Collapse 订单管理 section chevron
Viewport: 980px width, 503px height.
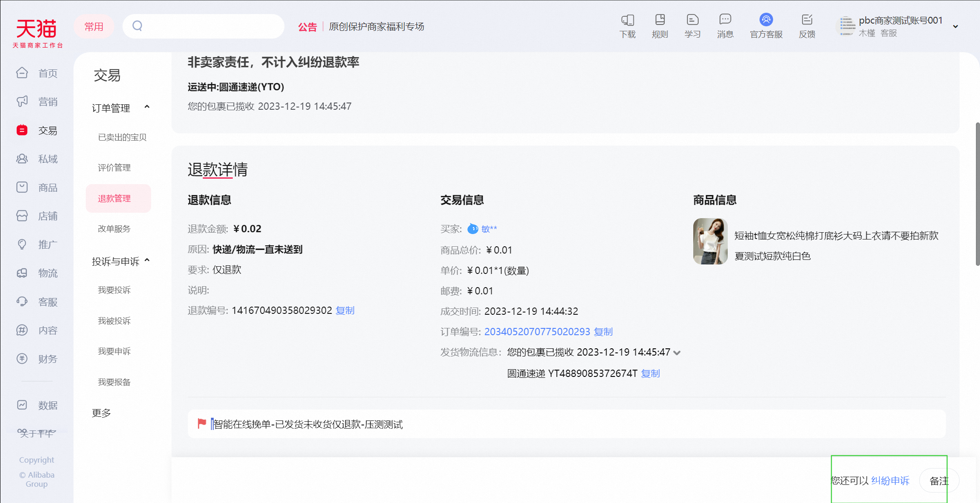coord(147,107)
